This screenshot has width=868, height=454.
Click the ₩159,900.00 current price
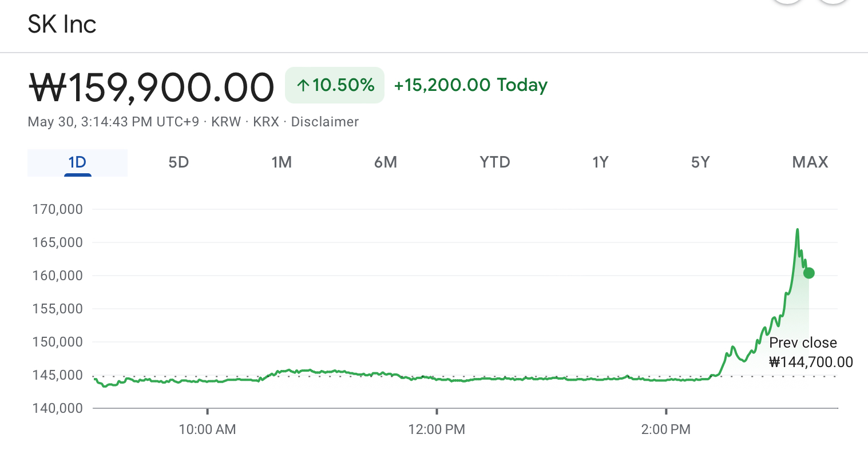pos(151,87)
